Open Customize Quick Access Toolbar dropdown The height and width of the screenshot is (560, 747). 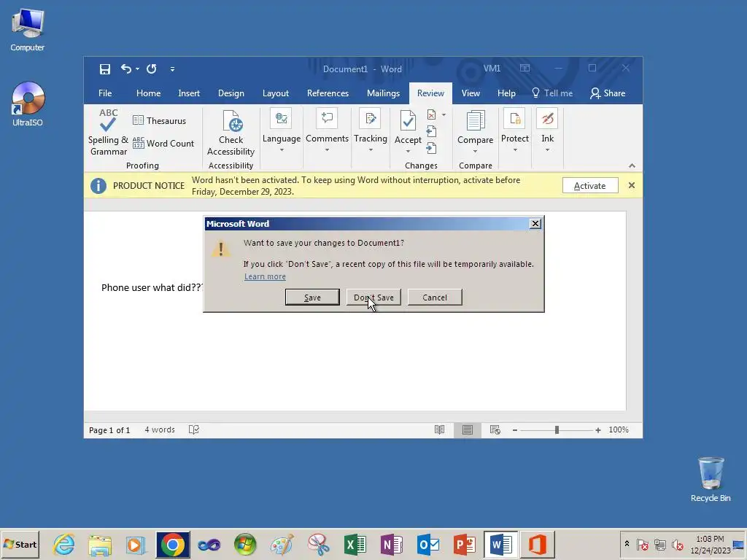[x=172, y=69]
